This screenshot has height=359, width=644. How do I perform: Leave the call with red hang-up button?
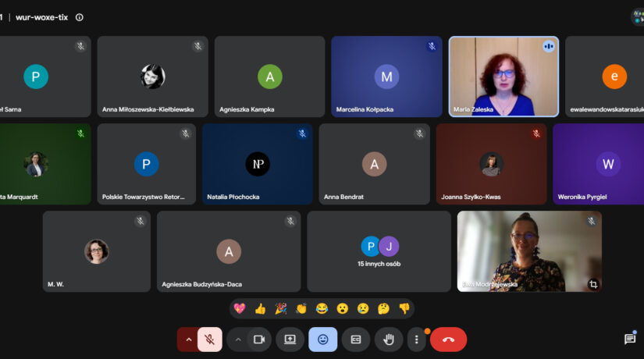point(448,339)
